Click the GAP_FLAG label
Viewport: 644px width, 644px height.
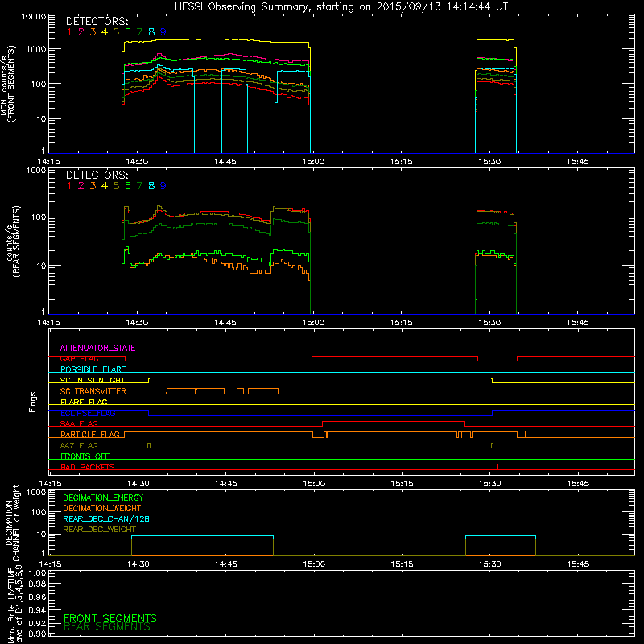pos(79,359)
